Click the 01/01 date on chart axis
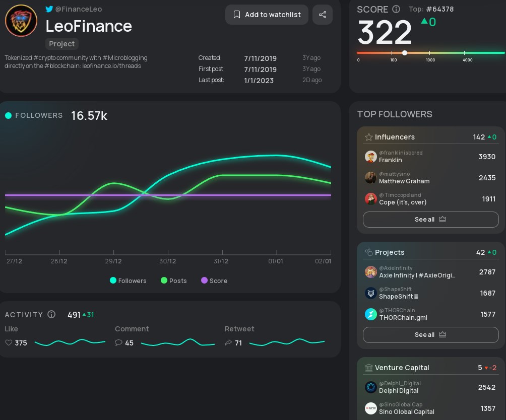 (x=276, y=261)
